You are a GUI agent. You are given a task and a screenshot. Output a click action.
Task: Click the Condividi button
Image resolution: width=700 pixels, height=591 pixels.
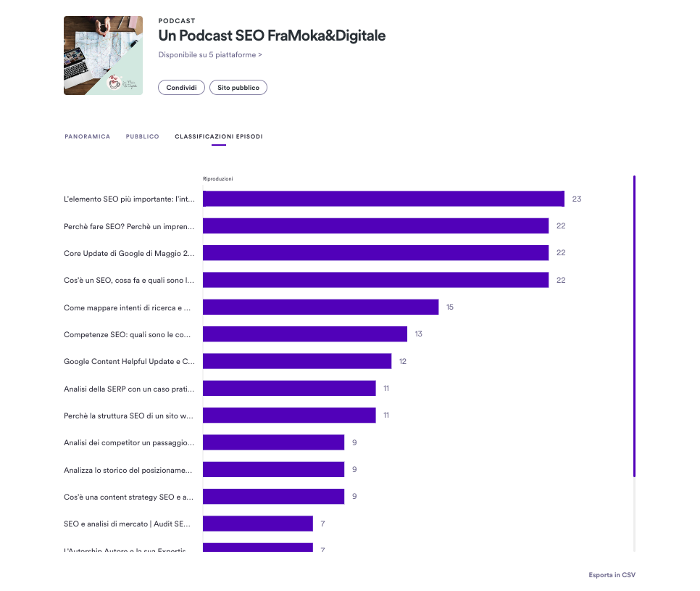pyautogui.click(x=181, y=88)
